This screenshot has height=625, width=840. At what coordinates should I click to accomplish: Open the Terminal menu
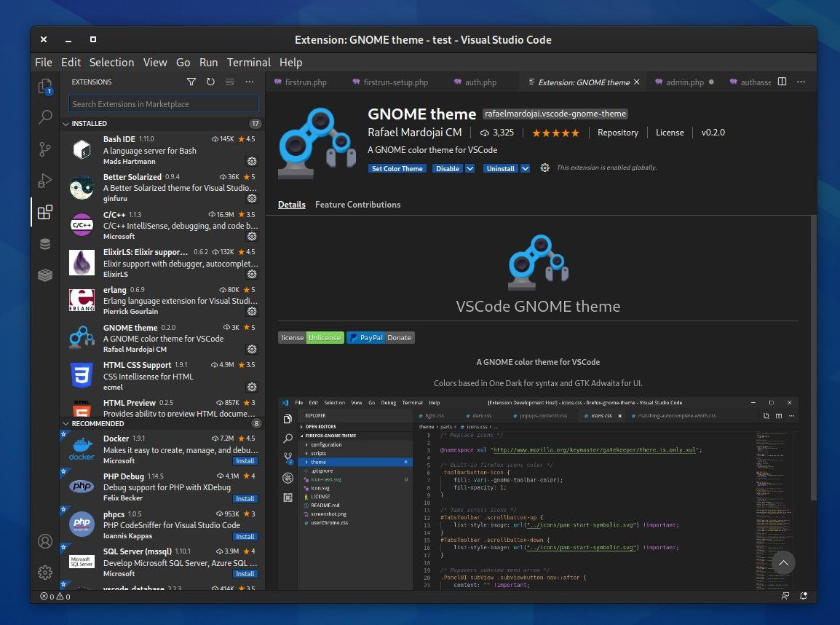coord(248,62)
